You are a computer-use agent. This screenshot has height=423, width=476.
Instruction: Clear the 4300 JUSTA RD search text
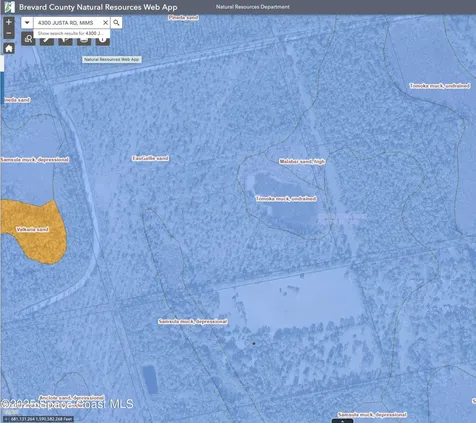tap(105, 23)
